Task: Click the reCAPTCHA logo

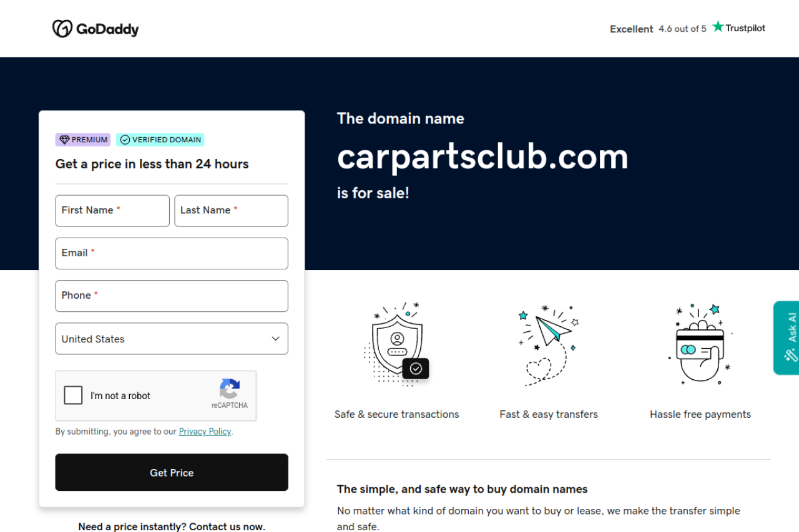Action: (x=230, y=389)
